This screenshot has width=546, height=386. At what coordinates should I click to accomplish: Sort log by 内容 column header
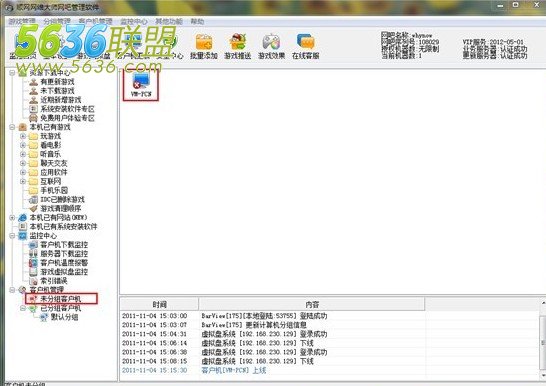click(312, 305)
